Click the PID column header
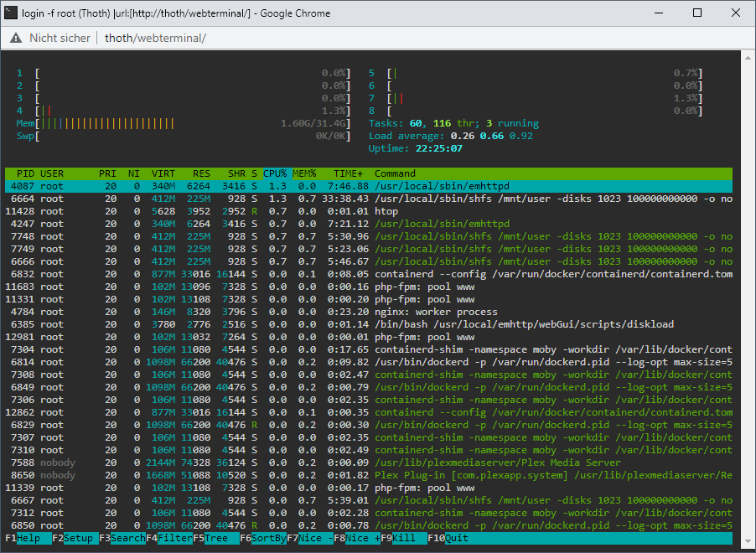The image size is (756, 553). coord(25,173)
